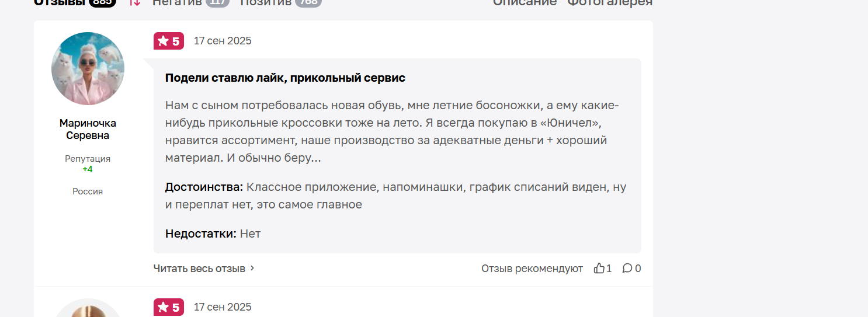The height and width of the screenshot is (317, 868).
Task: Expand review using chevron after Читать весь отзыв
Action: point(252,269)
